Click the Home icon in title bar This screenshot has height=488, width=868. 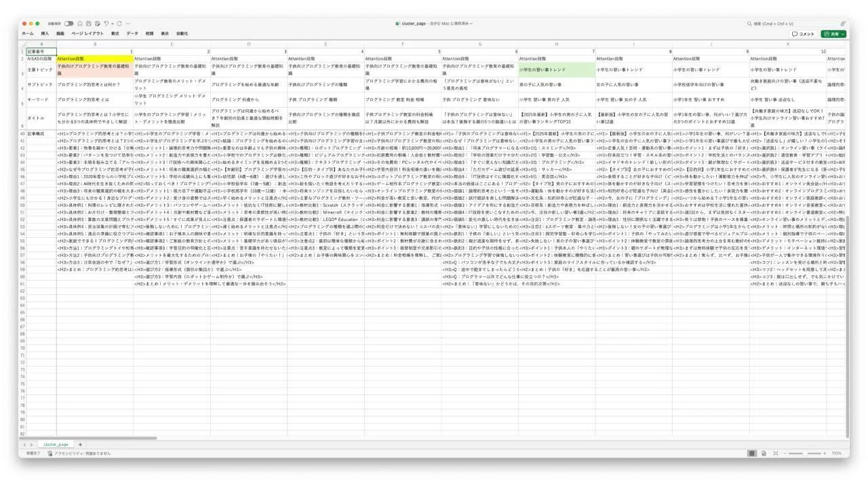[x=80, y=24]
